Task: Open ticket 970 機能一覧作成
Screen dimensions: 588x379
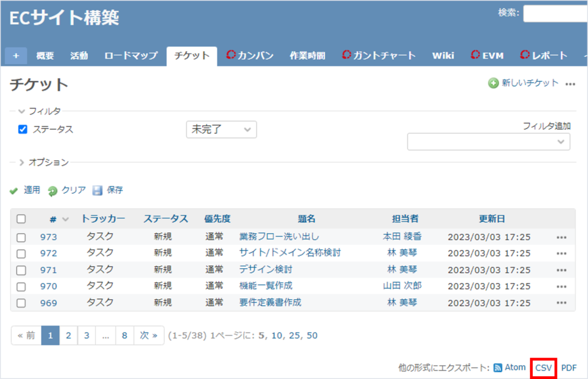Action: tap(268, 285)
